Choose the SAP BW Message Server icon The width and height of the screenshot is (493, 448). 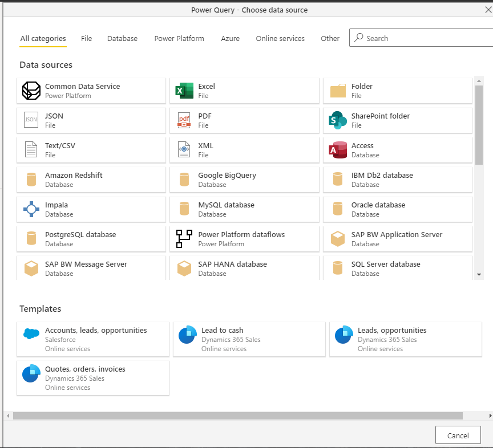click(x=31, y=268)
